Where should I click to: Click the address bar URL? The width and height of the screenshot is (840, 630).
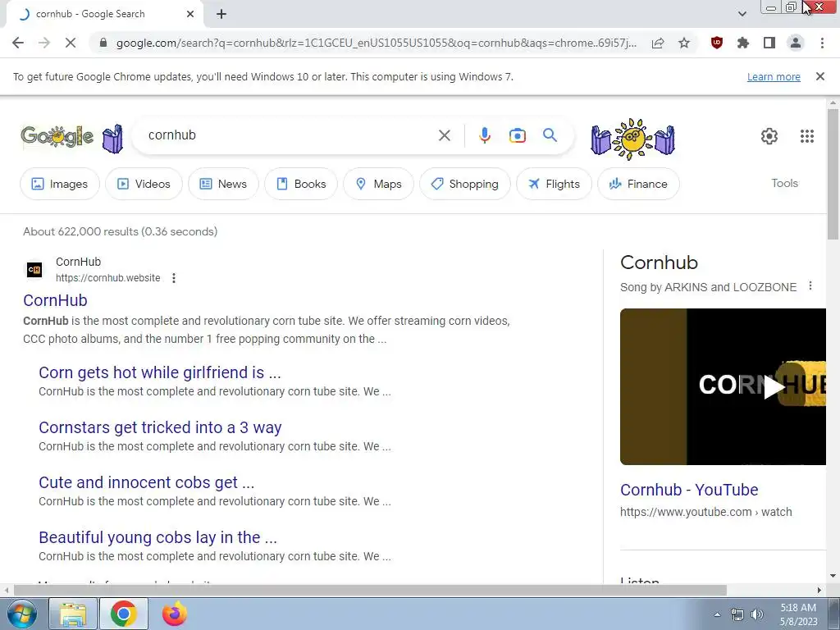pos(376,43)
